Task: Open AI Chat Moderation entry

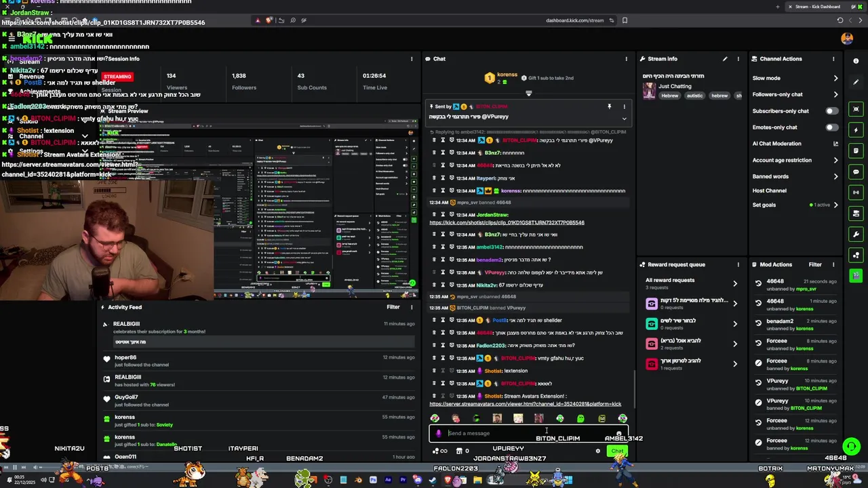Action: (776, 144)
